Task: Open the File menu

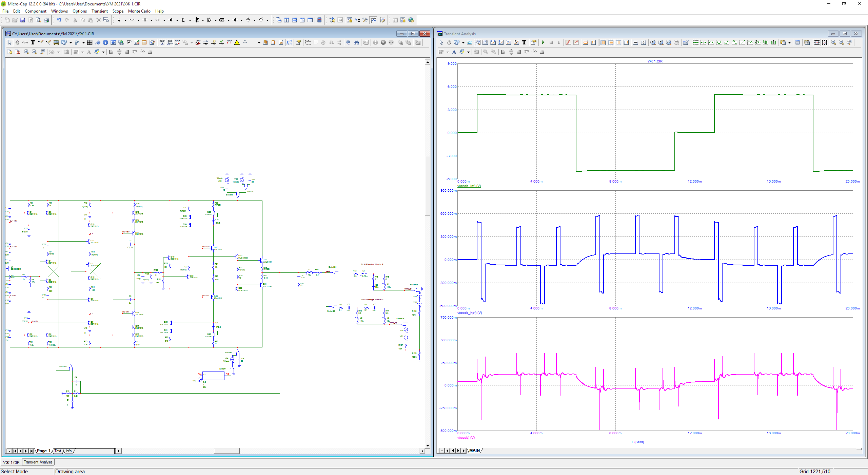Action: [5, 11]
